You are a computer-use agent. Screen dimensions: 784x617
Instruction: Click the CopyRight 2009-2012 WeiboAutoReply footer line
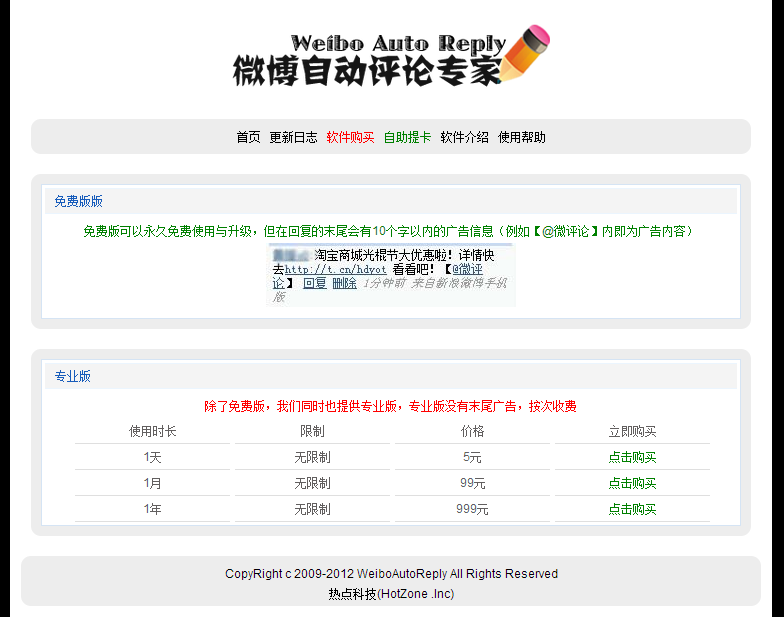(x=391, y=574)
